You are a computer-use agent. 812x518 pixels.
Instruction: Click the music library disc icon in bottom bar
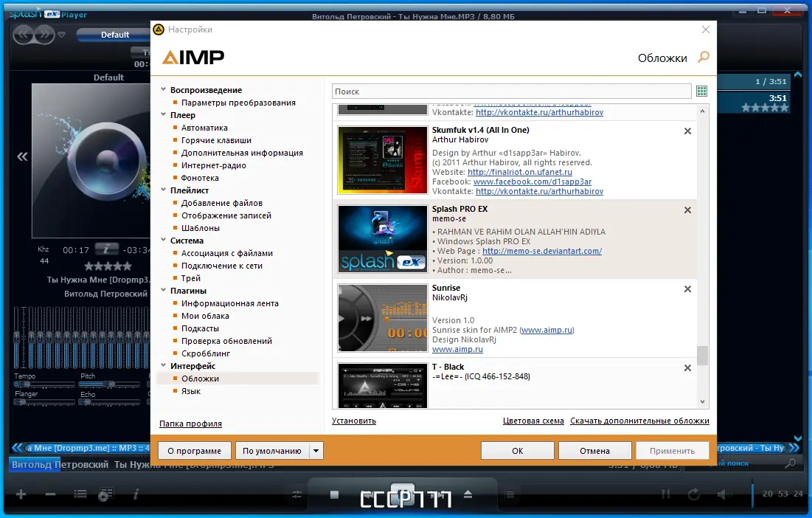(x=105, y=494)
